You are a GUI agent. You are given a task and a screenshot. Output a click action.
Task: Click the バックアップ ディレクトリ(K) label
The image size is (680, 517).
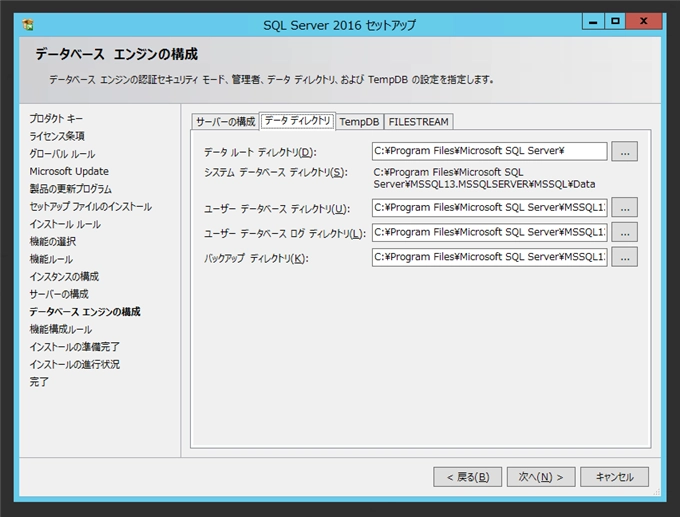(256, 258)
